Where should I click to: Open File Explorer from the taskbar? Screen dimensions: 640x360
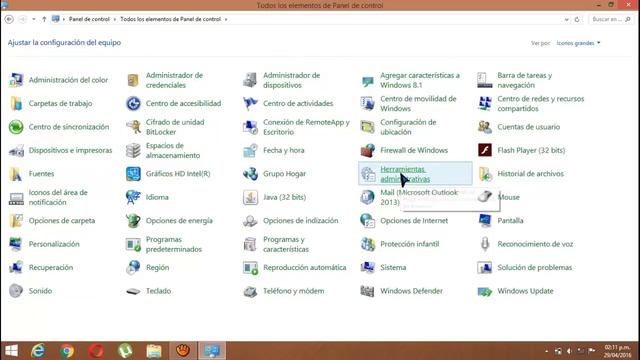(154, 351)
